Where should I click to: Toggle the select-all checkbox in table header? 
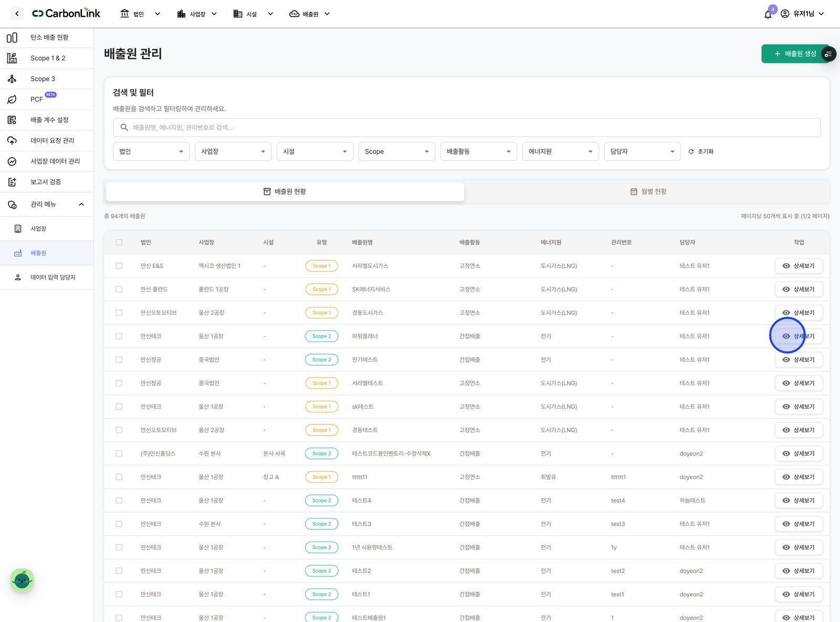119,242
